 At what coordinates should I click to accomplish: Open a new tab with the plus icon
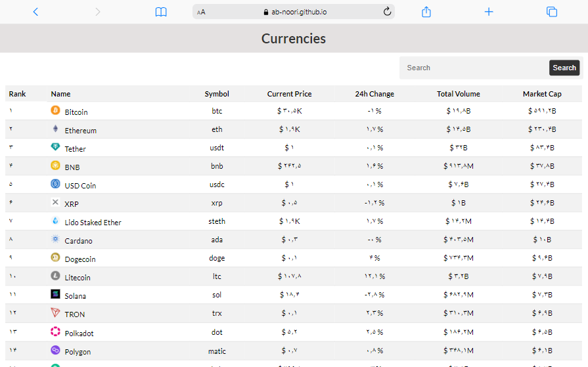pos(489,12)
